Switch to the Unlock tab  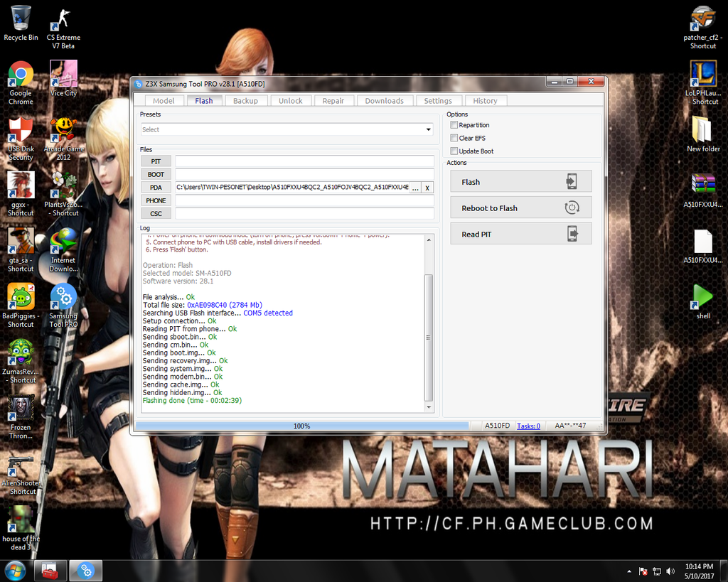pos(290,101)
